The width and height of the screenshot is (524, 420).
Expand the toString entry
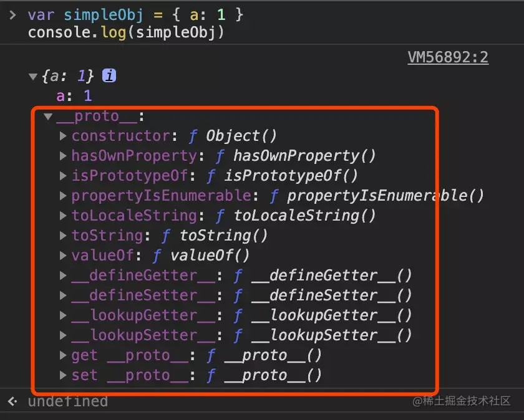63,236
